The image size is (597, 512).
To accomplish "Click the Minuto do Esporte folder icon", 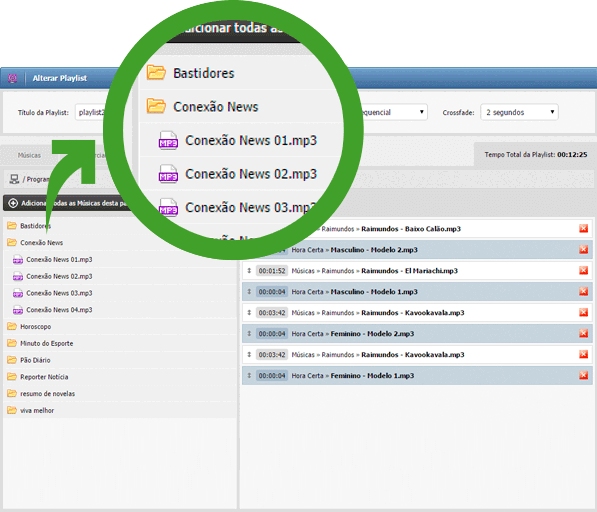I will [x=12, y=343].
